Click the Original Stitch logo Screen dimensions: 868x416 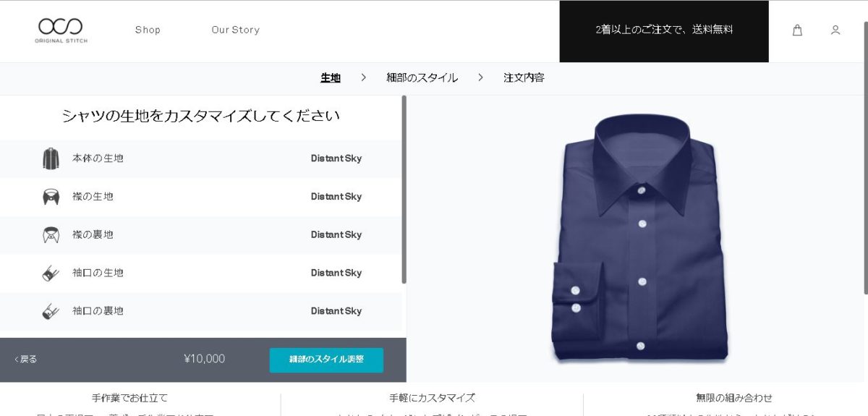[61, 30]
